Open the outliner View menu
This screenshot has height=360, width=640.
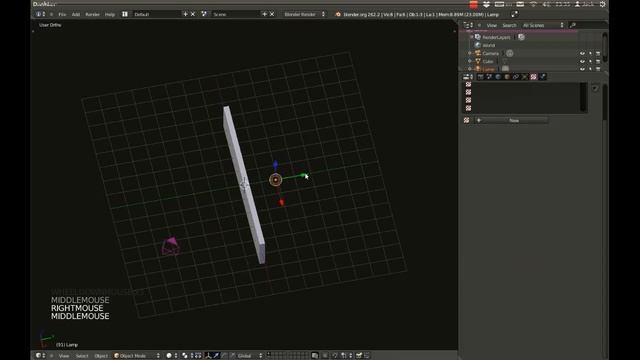[492, 25]
